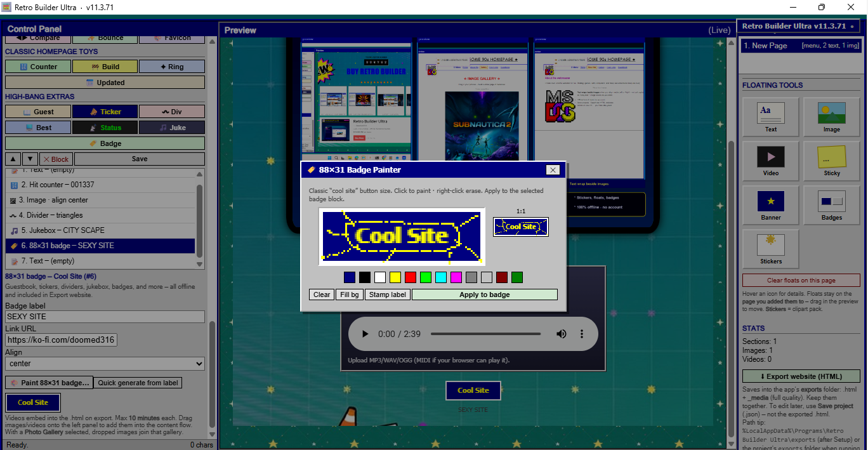The height and width of the screenshot is (450, 868).
Task: Select the Stickers floating tool
Action: tap(771, 249)
